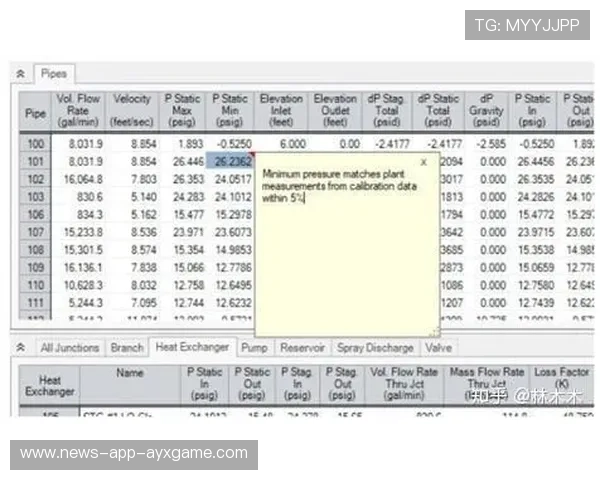Viewport: 600px width, 480px height.
Task: Click the note's bottom-right resize grip
Action: click(x=434, y=332)
